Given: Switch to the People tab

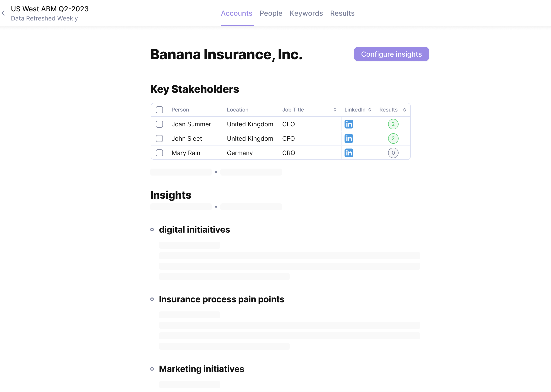Looking at the screenshot, I should click(x=271, y=13).
